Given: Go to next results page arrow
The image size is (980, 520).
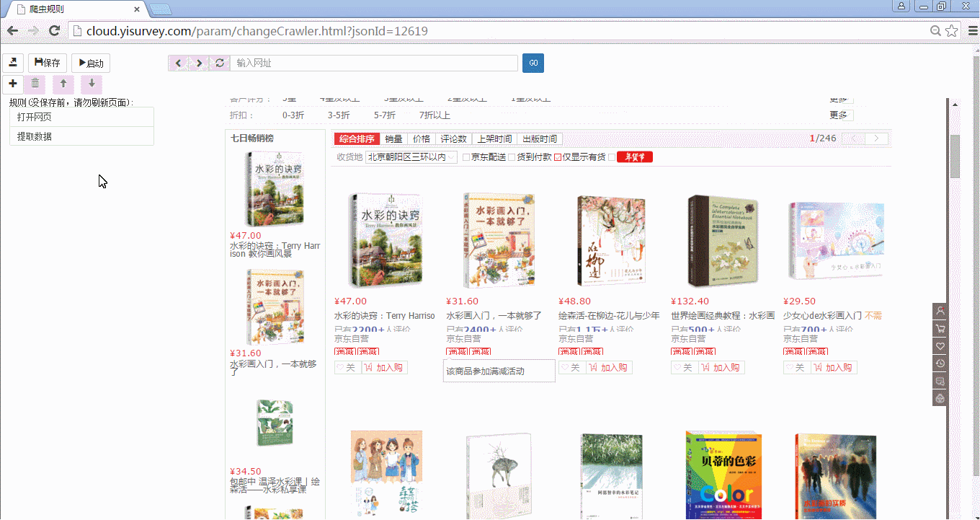Looking at the screenshot, I should coord(877,138).
